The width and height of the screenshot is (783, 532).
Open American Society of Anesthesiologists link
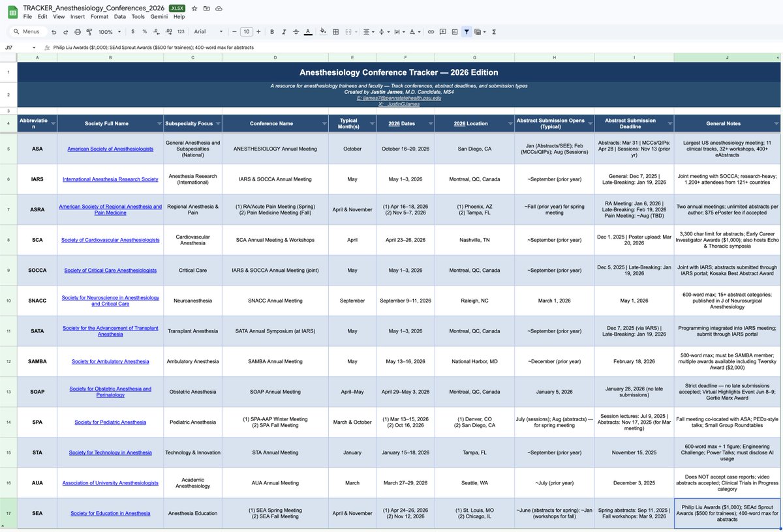[x=110, y=149]
